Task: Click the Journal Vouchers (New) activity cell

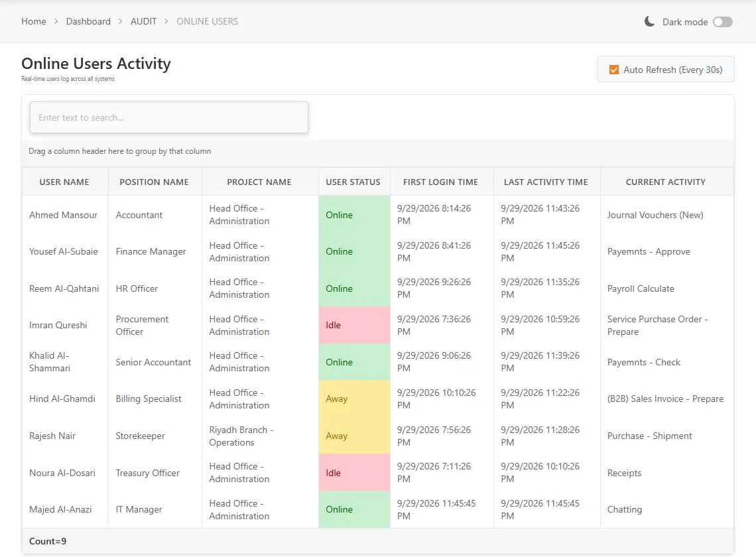Action: pos(666,215)
